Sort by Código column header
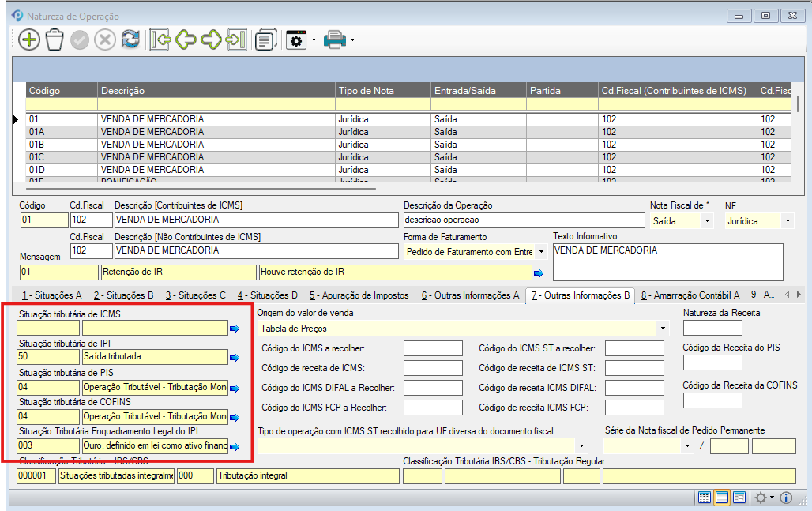 (x=62, y=91)
